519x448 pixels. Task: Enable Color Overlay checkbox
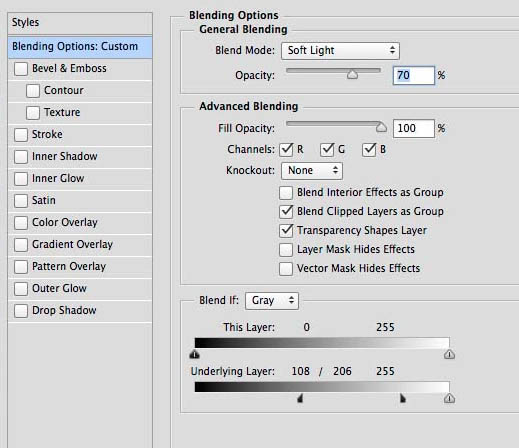point(21,223)
